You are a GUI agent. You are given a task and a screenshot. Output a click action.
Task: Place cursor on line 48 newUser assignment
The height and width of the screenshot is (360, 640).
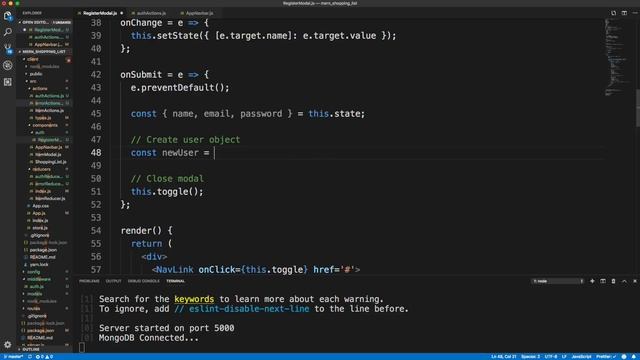point(170,153)
